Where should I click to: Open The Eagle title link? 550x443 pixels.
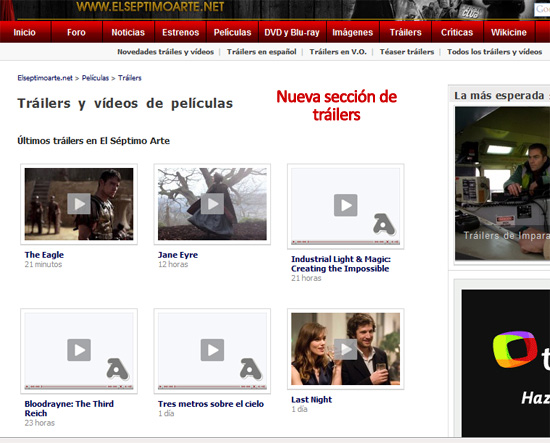pos(44,255)
